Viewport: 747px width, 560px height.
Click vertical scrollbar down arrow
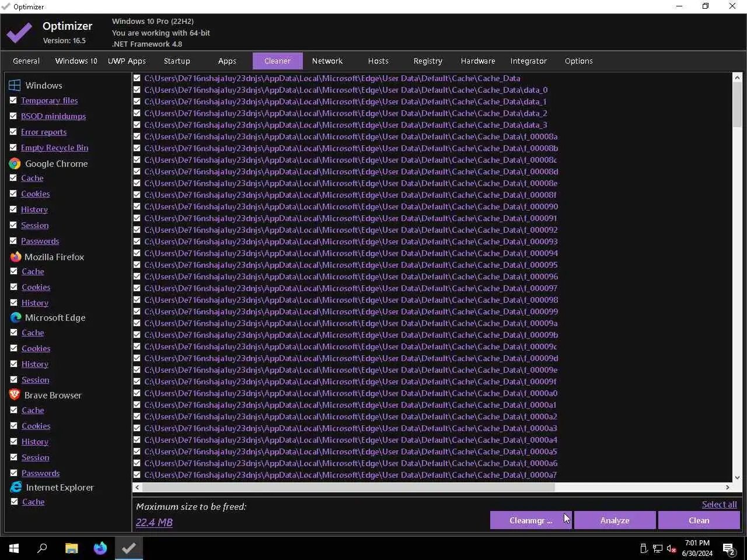click(737, 477)
